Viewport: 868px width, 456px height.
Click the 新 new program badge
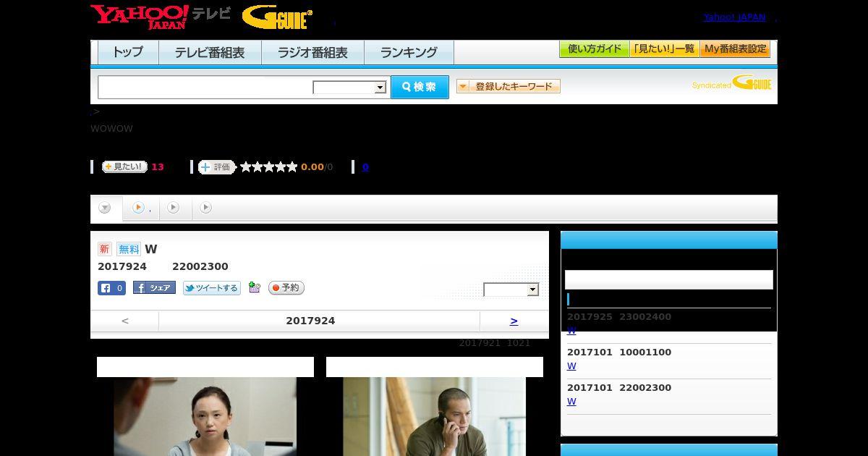click(105, 249)
